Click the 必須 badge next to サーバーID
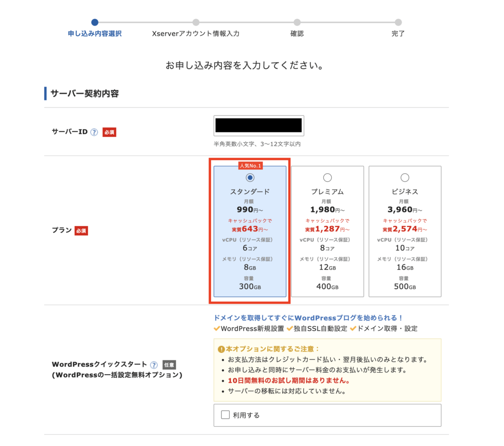This screenshot has width=504, height=446. pos(109,132)
